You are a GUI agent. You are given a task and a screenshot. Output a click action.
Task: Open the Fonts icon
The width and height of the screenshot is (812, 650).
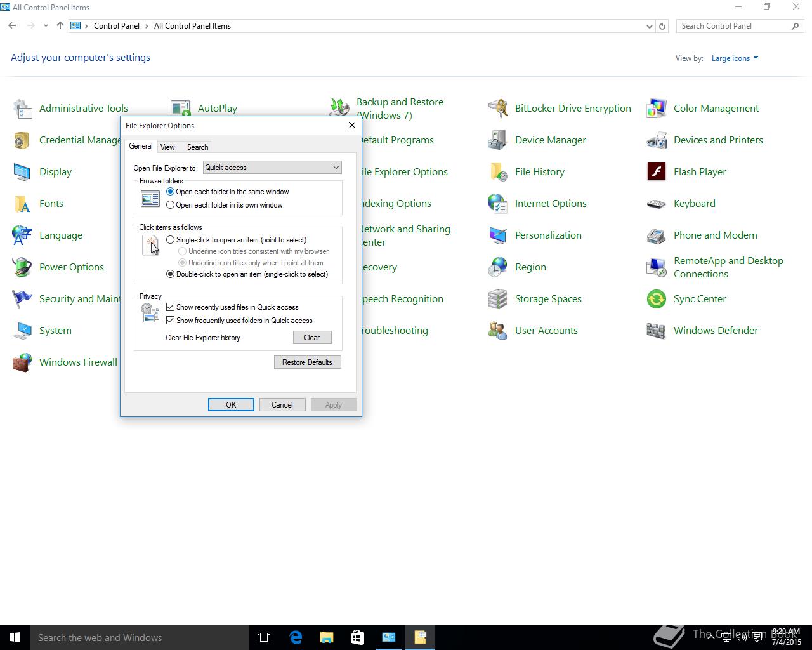(x=22, y=204)
